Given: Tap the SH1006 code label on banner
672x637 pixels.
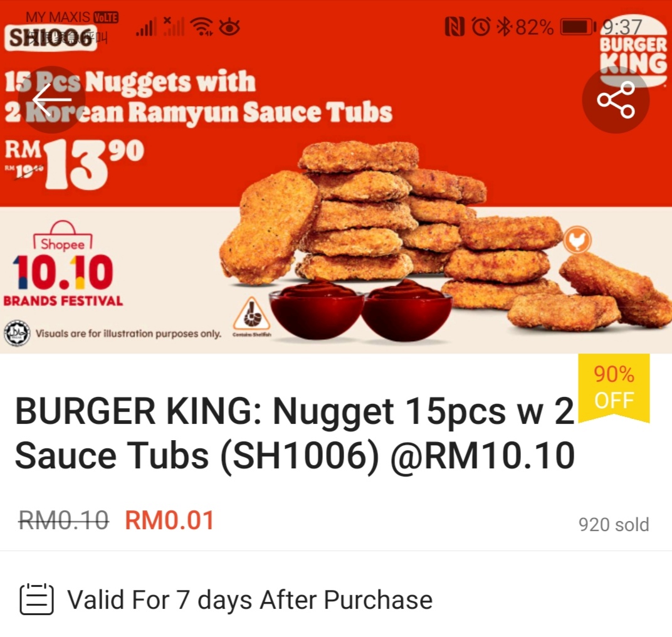Looking at the screenshot, I should click(x=51, y=38).
